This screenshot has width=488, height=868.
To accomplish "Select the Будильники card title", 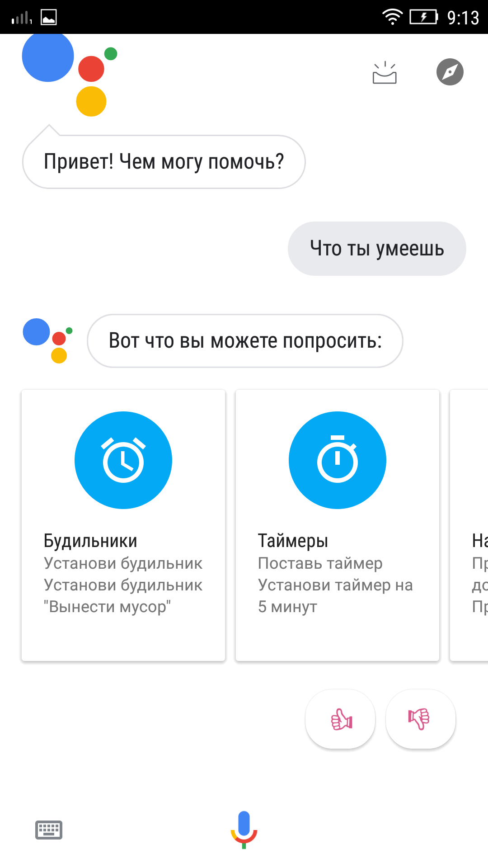I will tap(90, 541).
